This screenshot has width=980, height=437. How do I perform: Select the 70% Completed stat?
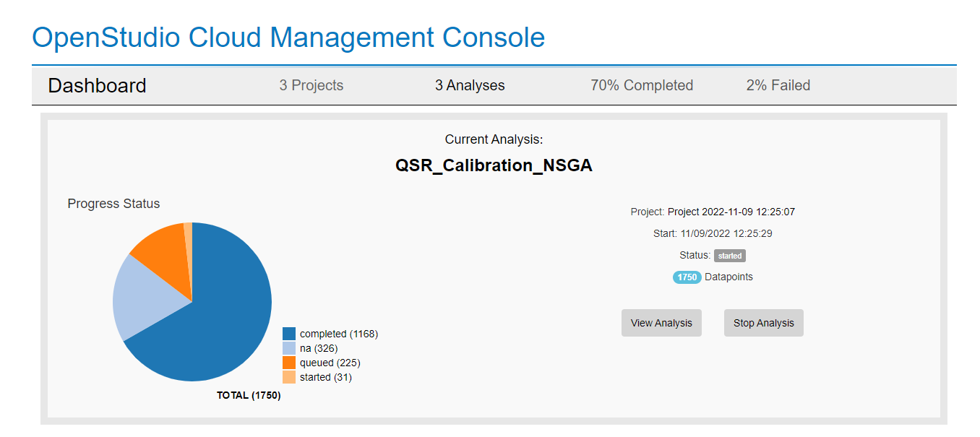pyautogui.click(x=642, y=85)
